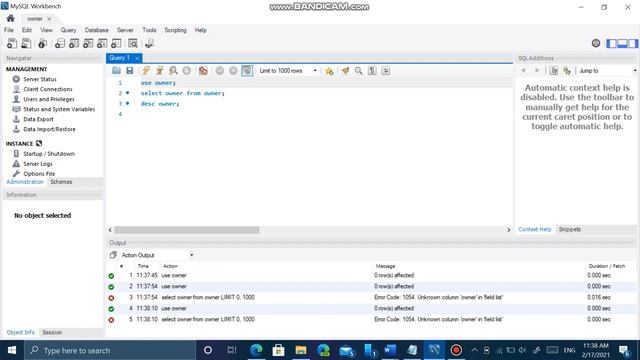Toggle the right sidebar panel
640x360 pixels.
(x=633, y=43)
